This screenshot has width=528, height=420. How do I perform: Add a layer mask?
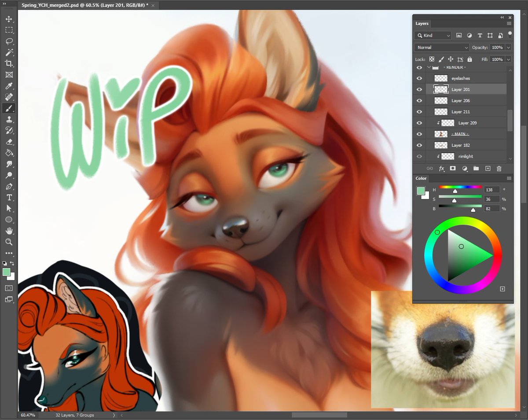(x=453, y=168)
